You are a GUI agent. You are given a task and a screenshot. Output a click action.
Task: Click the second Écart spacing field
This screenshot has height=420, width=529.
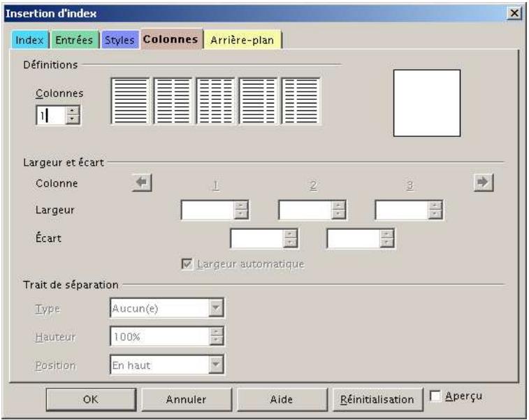[361, 238]
